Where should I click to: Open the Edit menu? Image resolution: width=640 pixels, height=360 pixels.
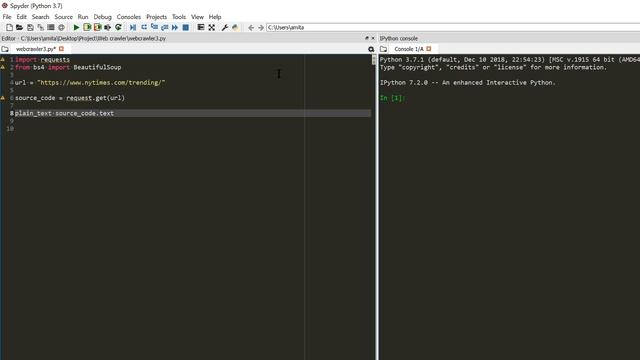coord(21,17)
